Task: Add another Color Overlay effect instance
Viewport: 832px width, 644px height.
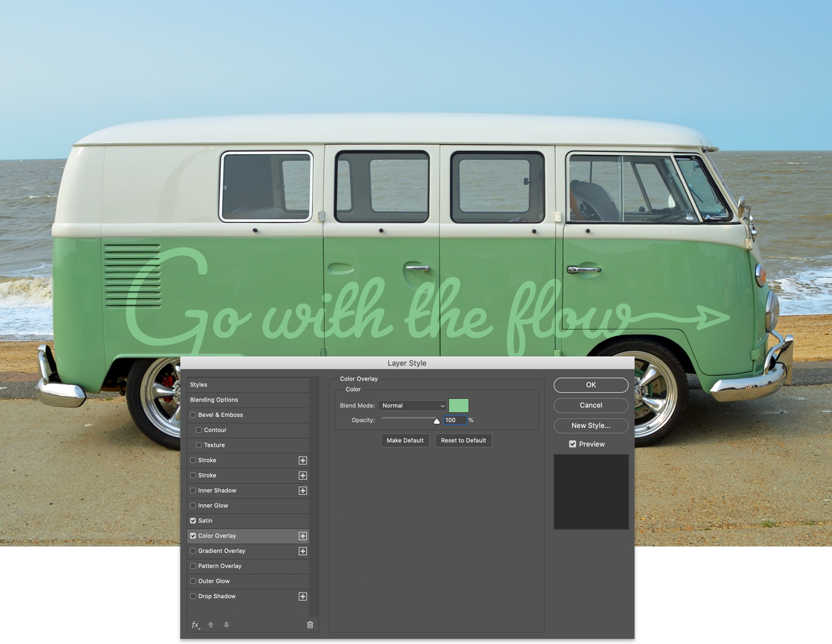Action: [x=303, y=536]
